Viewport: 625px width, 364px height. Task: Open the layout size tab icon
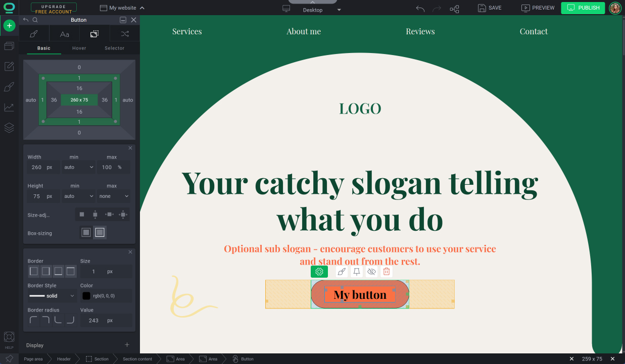point(94,34)
